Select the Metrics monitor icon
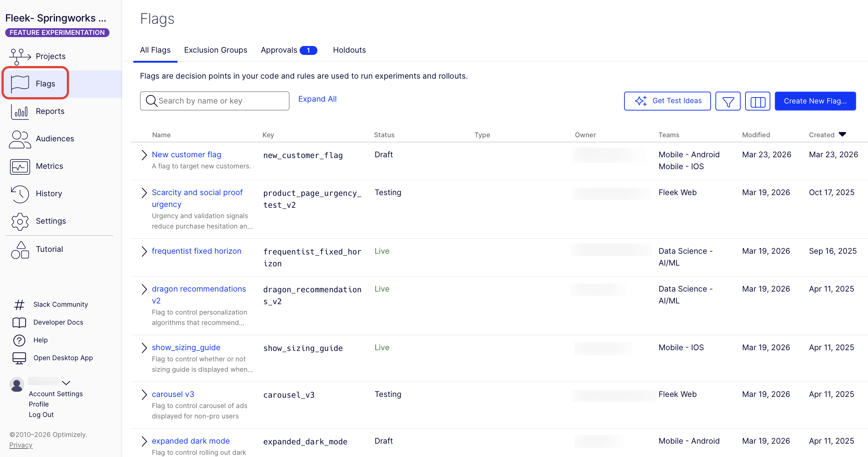 [x=20, y=167]
